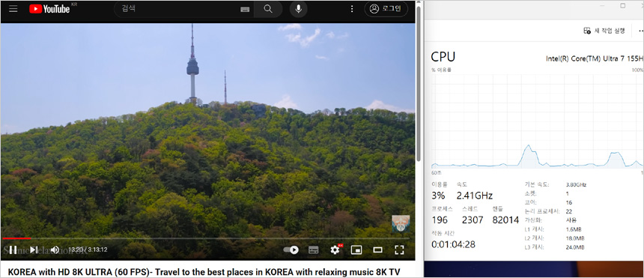
Task: Skip to the next video
Action: (34, 250)
